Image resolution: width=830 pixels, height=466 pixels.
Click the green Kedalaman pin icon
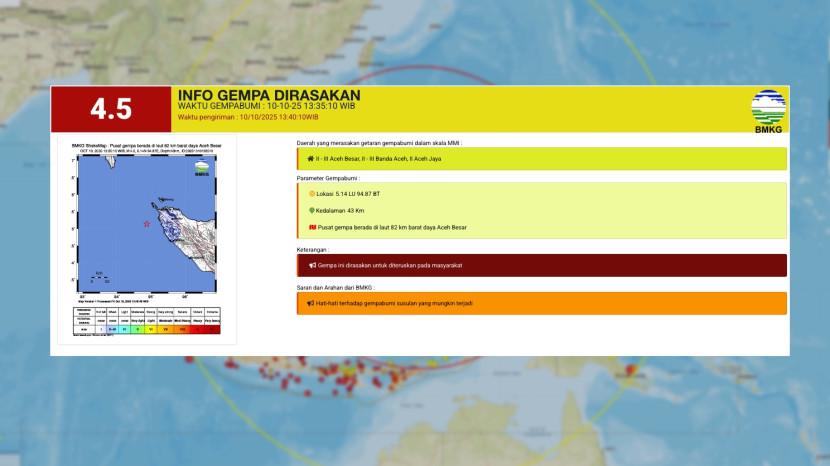(x=311, y=210)
